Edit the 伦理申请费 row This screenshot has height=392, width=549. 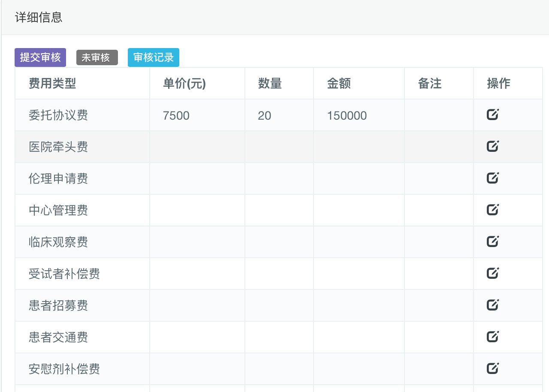493,178
